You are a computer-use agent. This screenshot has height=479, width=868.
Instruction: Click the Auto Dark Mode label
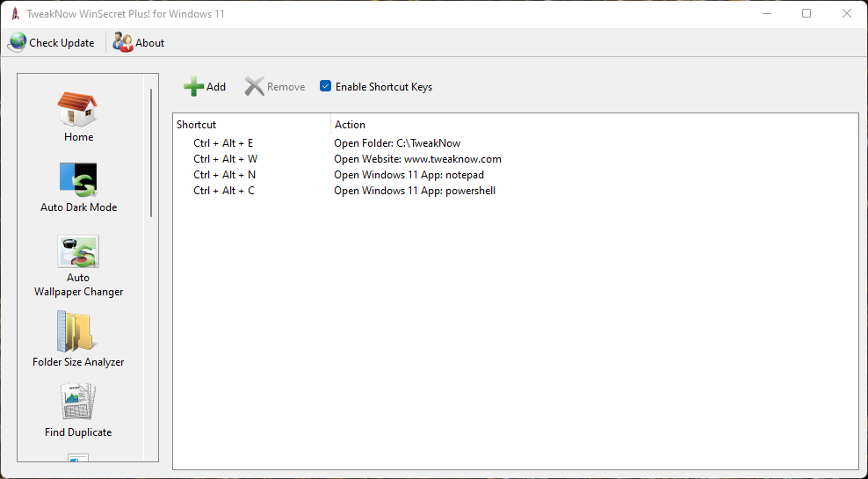(x=78, y=207)
